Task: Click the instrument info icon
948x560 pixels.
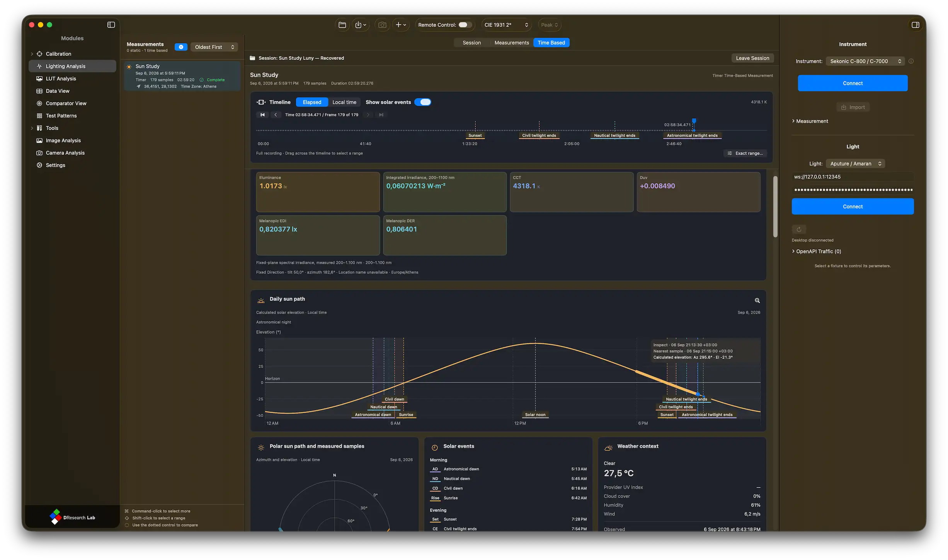Action: (x=911, y=61)
